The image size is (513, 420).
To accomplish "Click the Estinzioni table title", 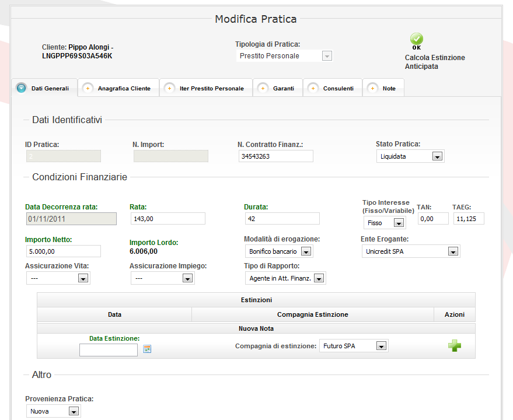I will tap(256, 300).
